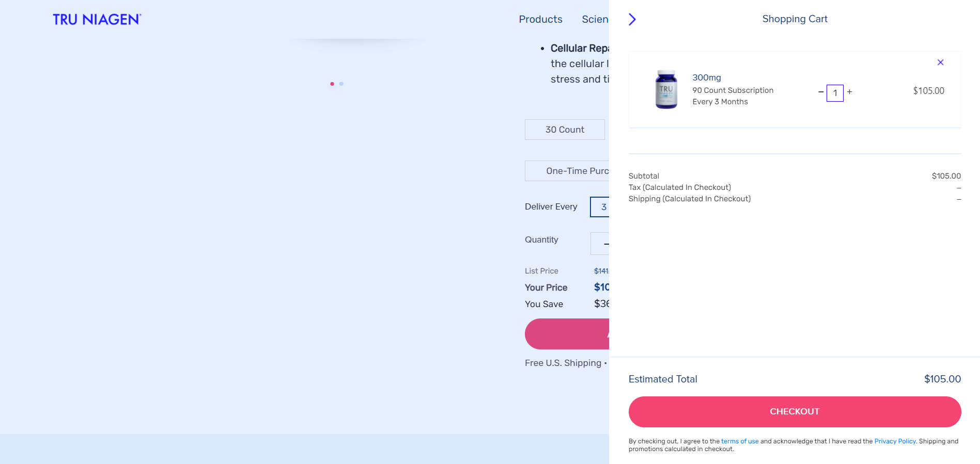Click the pink add to cart button
The width and height of the screenshot is (980, 464).
click(567, 334)
